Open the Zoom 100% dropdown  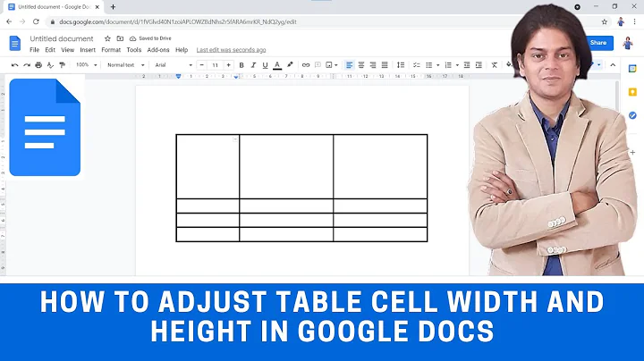(86, 65)
